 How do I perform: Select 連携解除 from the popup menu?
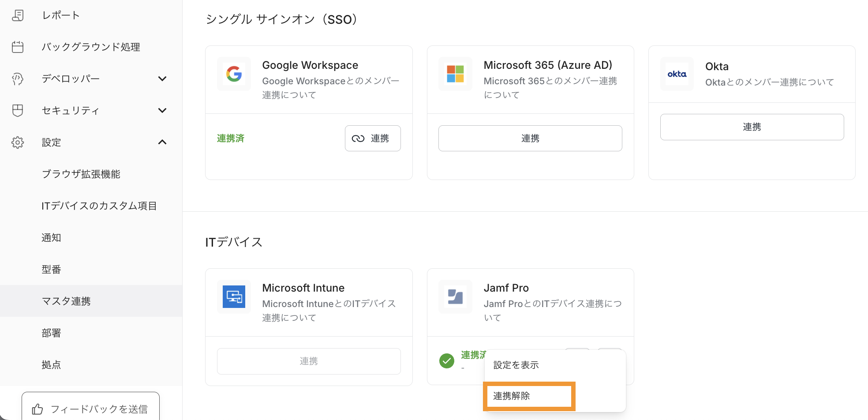click(x=529, y=396)
